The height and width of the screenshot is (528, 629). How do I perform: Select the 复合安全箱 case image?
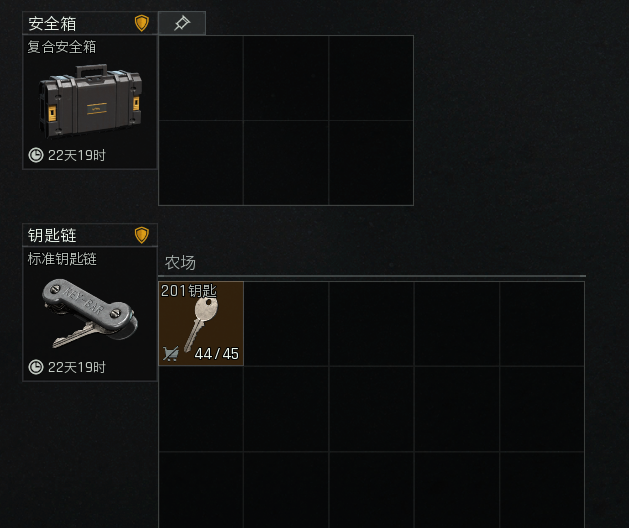(90, 101)
